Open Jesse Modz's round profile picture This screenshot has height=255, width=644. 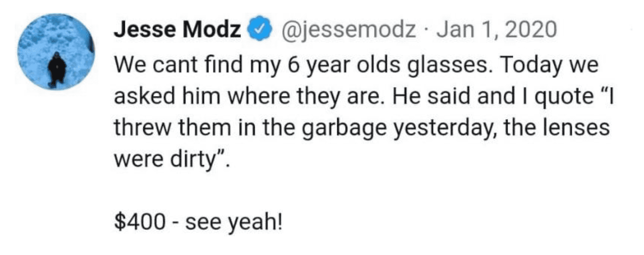click(x=56, y=51)
